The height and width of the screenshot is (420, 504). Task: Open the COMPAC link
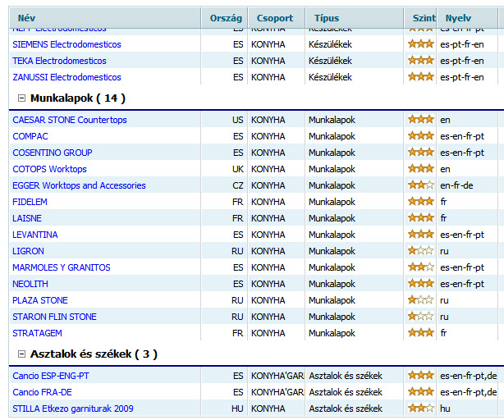click(x=30, y=136)
